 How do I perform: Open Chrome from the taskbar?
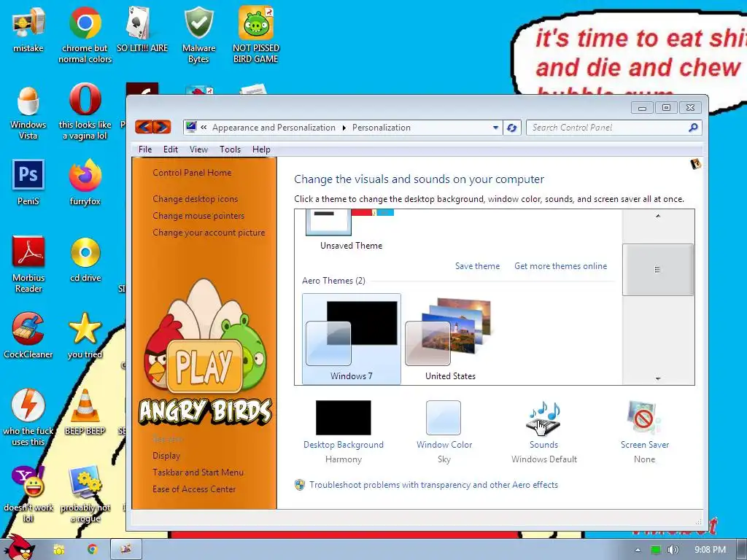pyautogui.click(x=92, y=550)
